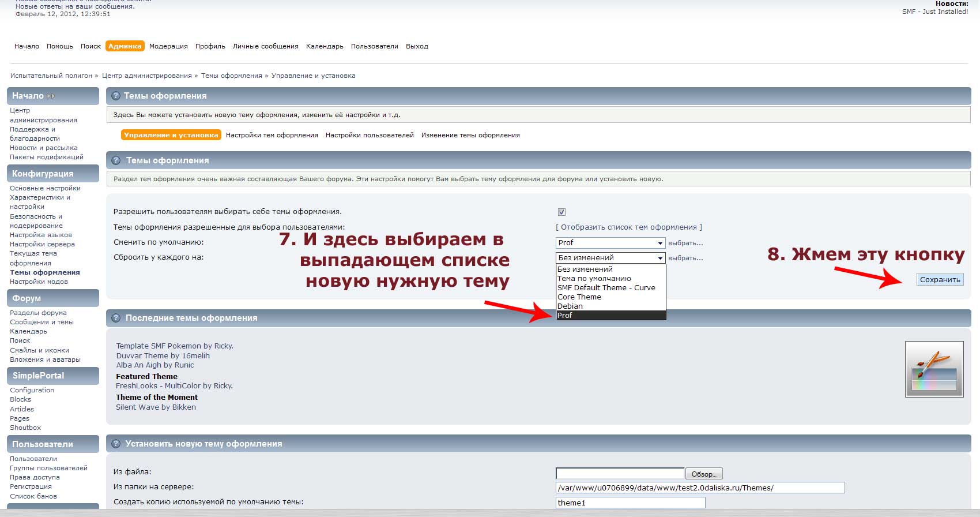980x517 pixels.
Task: Click Сохранить button
Action: pyautogui.click(x=940, y=280)
